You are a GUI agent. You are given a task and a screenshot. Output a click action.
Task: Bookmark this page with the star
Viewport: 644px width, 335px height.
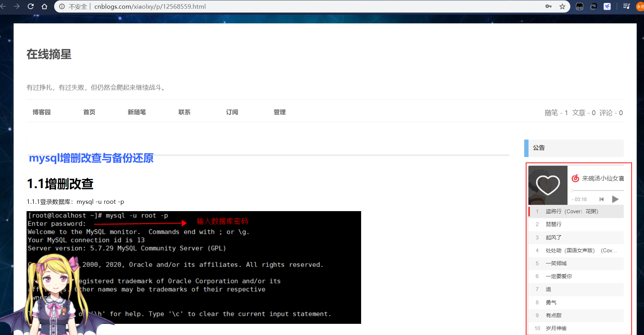coord(562,6)
